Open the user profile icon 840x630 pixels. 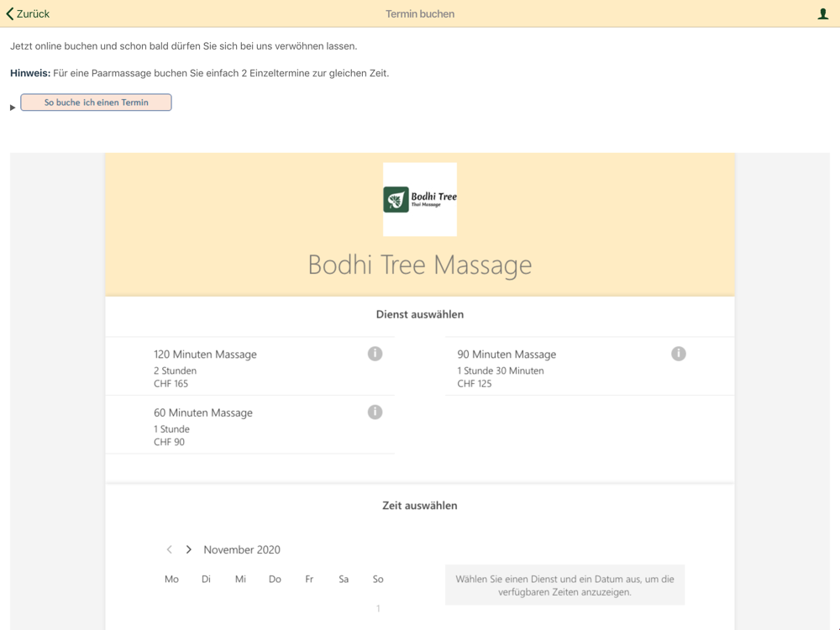(823, 14)
